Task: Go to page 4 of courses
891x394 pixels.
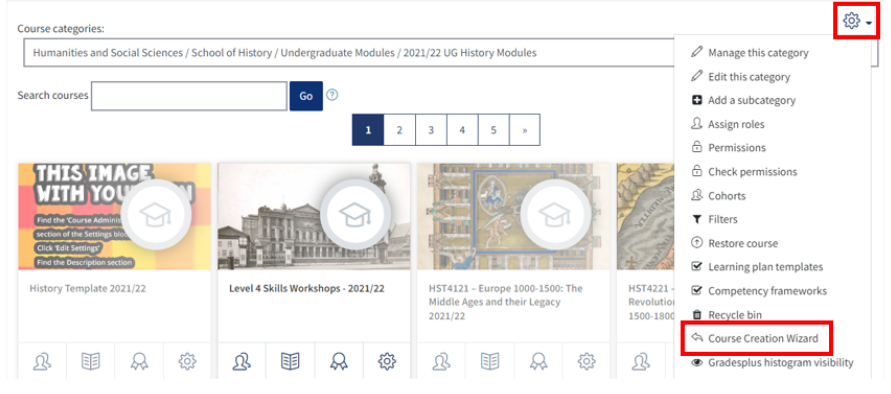Action: (x=462, y=130)
